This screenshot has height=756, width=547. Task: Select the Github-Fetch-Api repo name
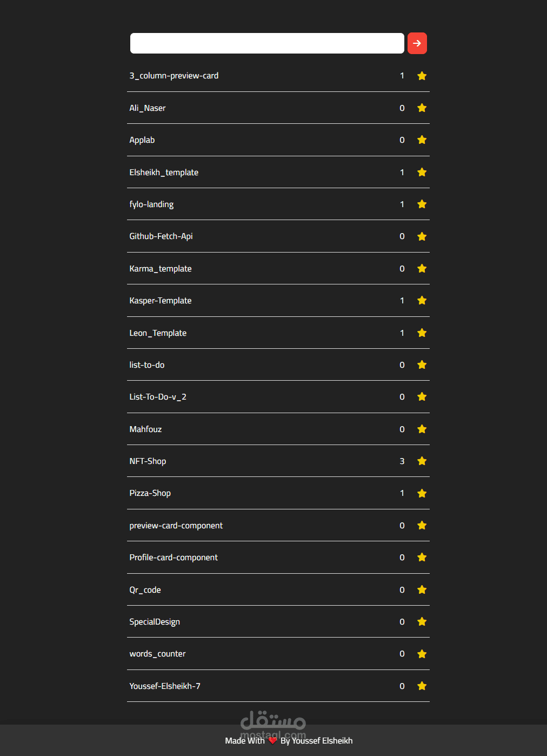click(x=161, y=236)
